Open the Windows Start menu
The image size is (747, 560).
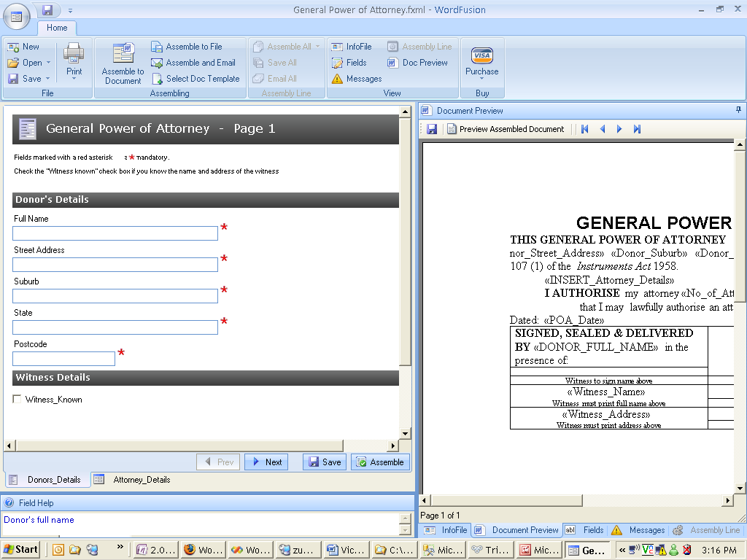20,550
